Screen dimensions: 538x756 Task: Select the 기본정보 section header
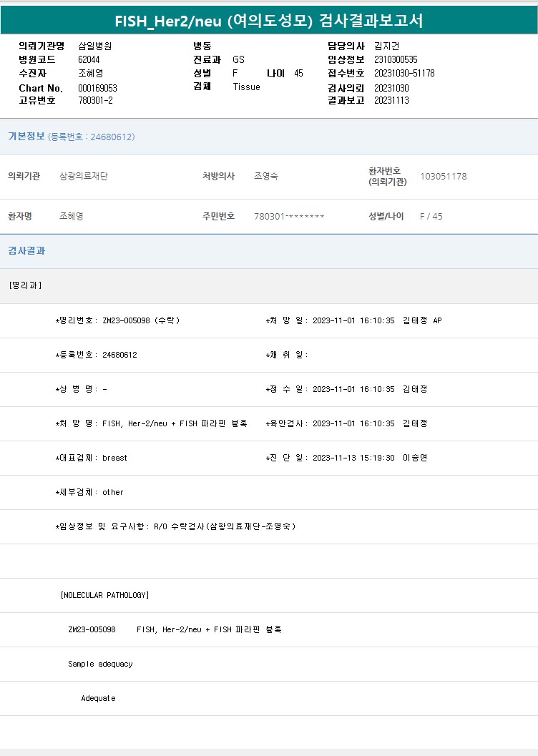pos(26,137)
